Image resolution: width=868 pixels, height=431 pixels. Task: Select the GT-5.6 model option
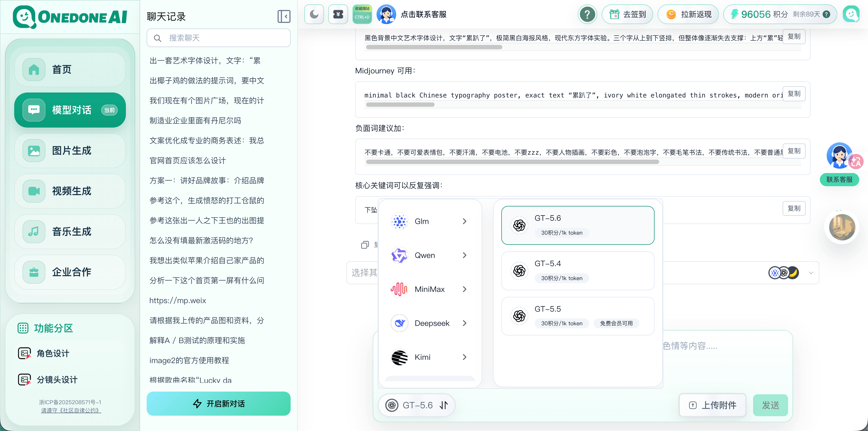[578, 225]
